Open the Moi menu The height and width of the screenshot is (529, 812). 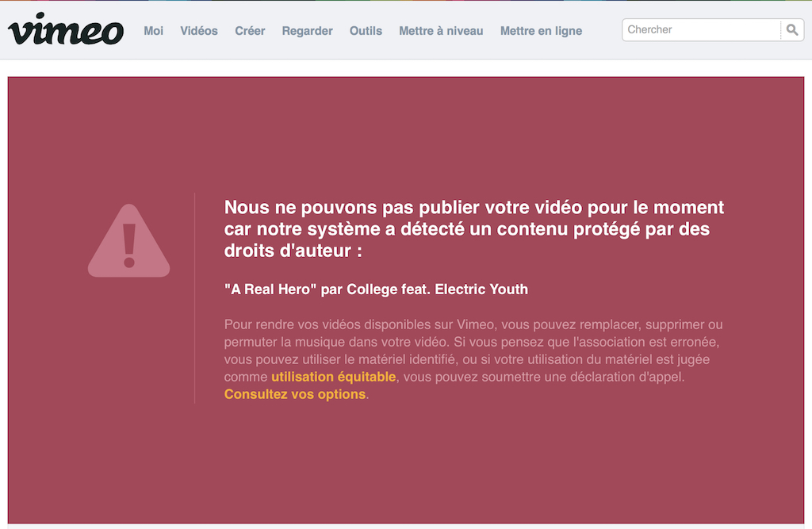tap(153, 31)
